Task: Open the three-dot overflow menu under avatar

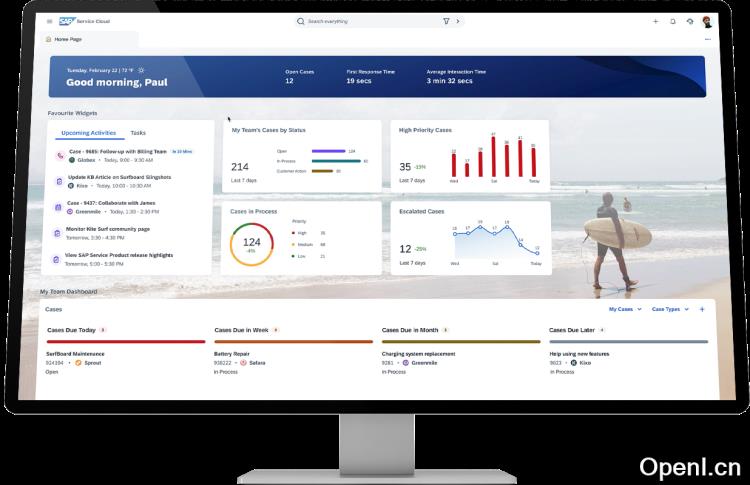Action: 707,39
